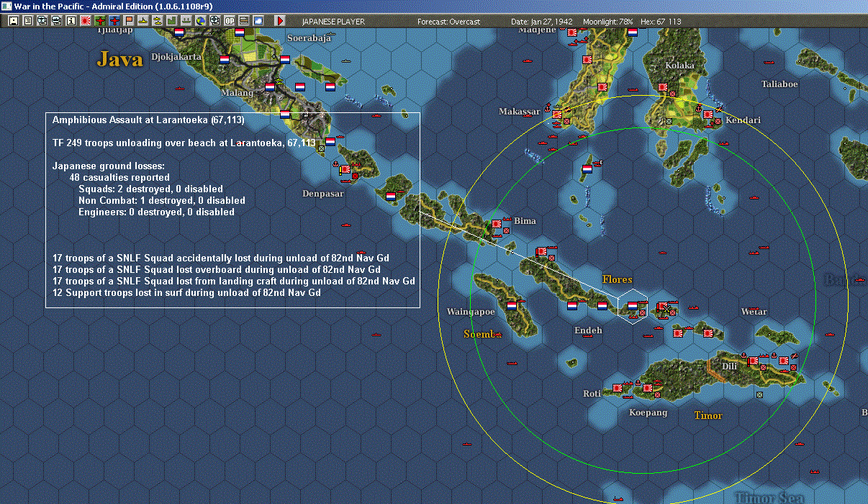Screen dimensions: 868x504
Task: Select the Dutch flag unit on Waingapoe island
Action: coord(512,305)
